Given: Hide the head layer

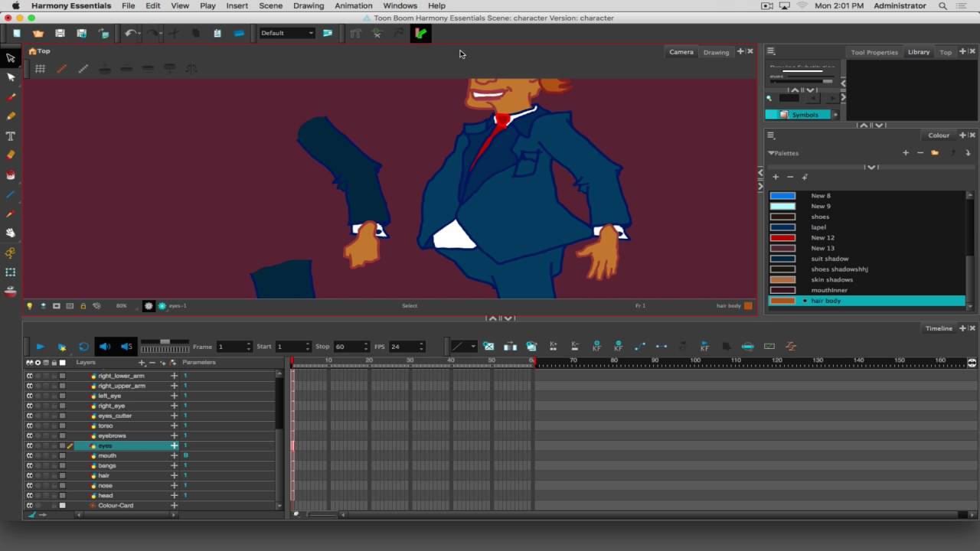Looking at the screenshot, I should 30,495.
